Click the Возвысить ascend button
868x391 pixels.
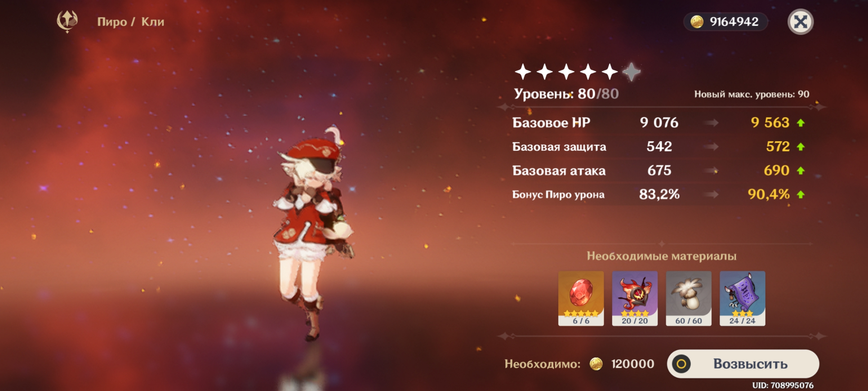point(743,364)
